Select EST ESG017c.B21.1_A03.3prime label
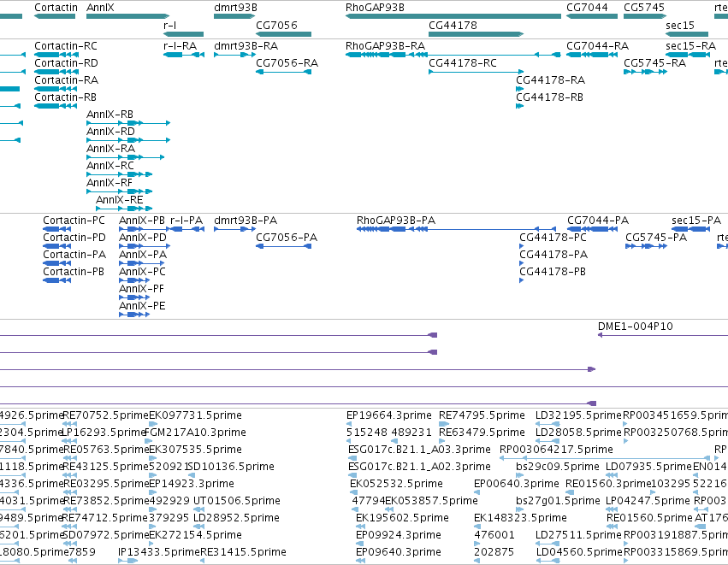The image size is (728, 565). click(x=419, y=450)
